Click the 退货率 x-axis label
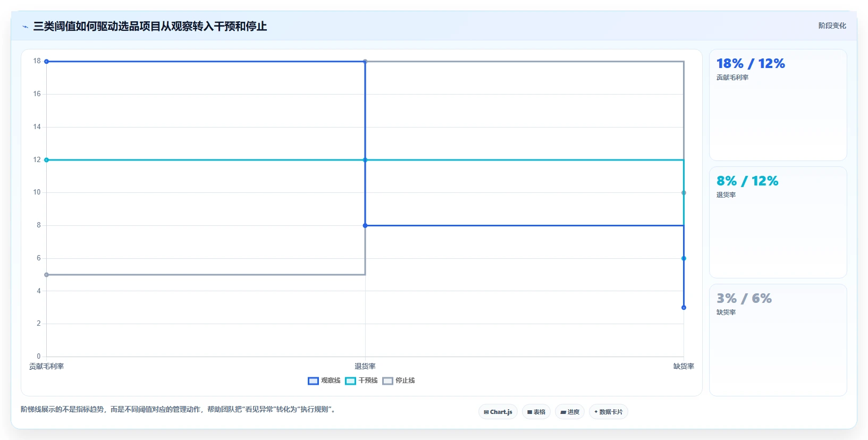Image resolution: width=868 pixels, height=440 pixels. (x=365, y=366)
